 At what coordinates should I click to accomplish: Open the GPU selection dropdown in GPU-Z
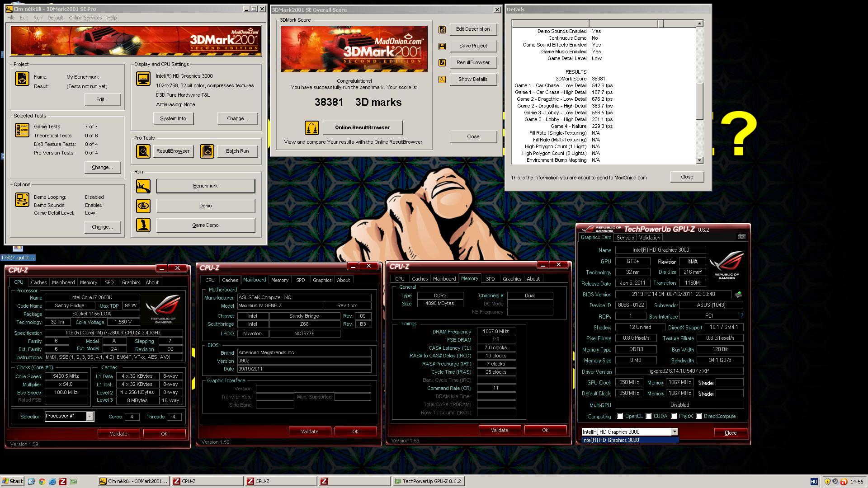click(674, 432)
